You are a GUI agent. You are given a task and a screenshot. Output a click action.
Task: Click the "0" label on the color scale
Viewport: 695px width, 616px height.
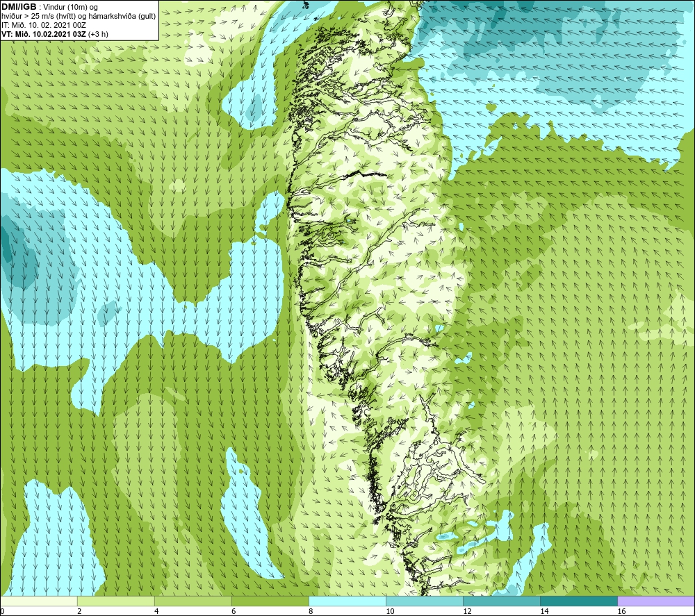[x=2, y=612]
